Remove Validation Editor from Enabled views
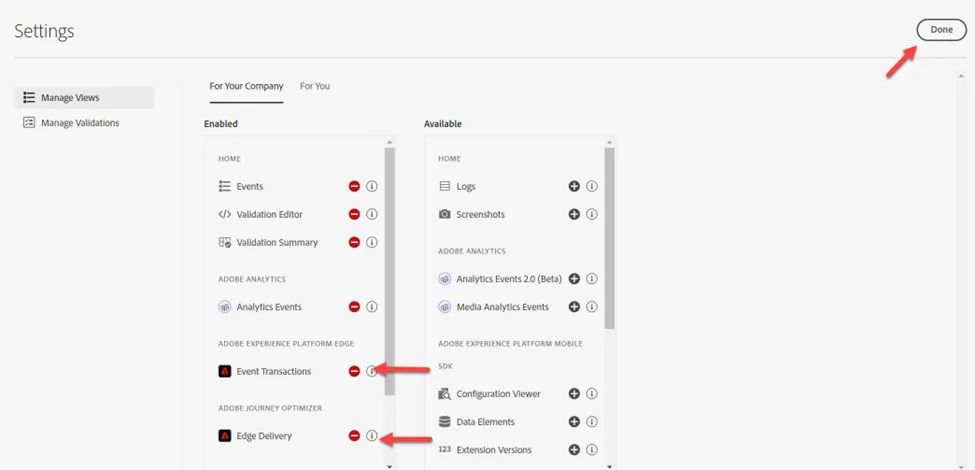 [354, 214]
